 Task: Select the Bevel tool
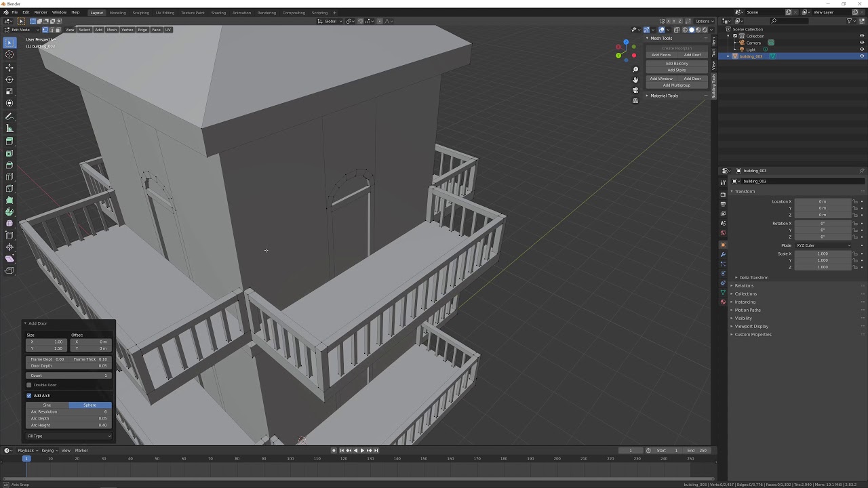9,165
